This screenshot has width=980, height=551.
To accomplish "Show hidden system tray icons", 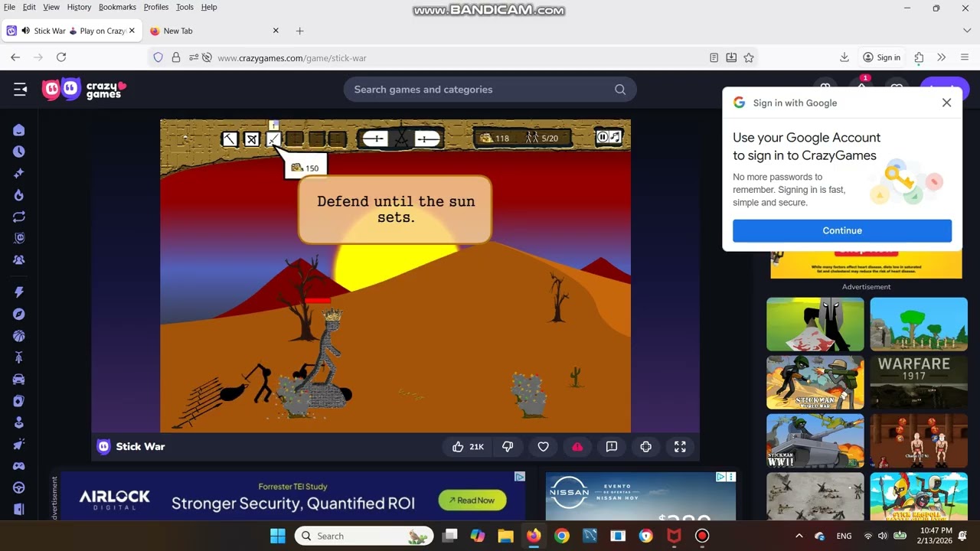I will point(799,536).
